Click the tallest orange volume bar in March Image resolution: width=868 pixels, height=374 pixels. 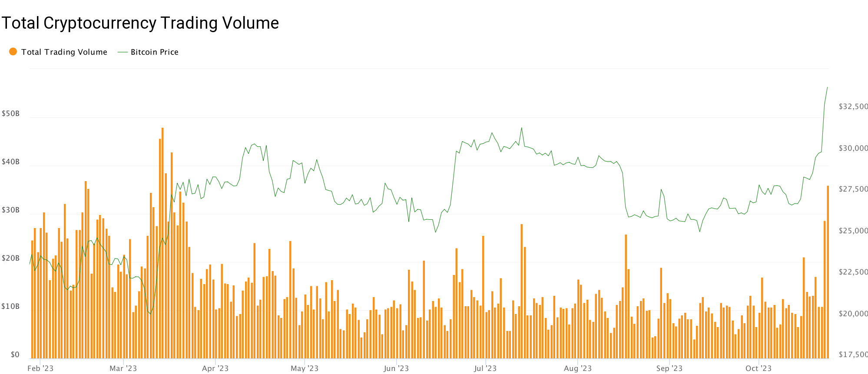162,243
